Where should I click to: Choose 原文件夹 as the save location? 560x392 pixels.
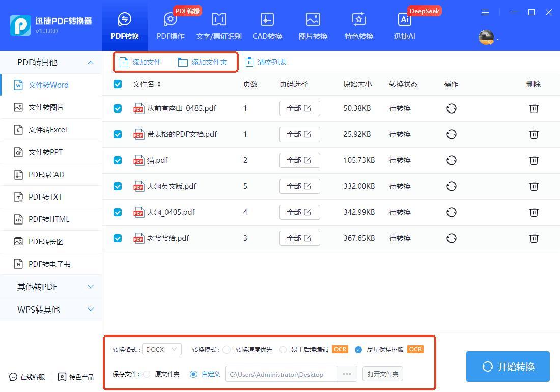pos(147,374)
